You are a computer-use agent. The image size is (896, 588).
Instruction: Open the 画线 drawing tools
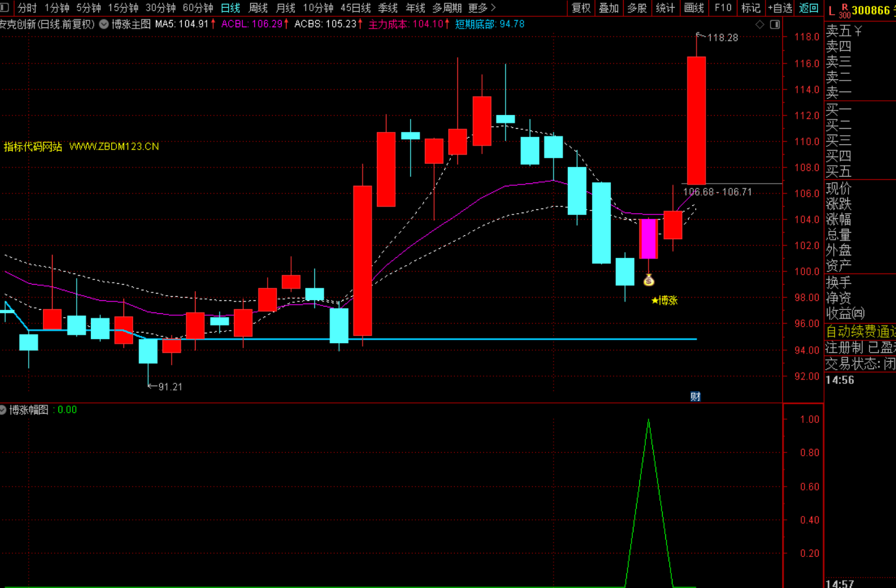coord(694,8)
